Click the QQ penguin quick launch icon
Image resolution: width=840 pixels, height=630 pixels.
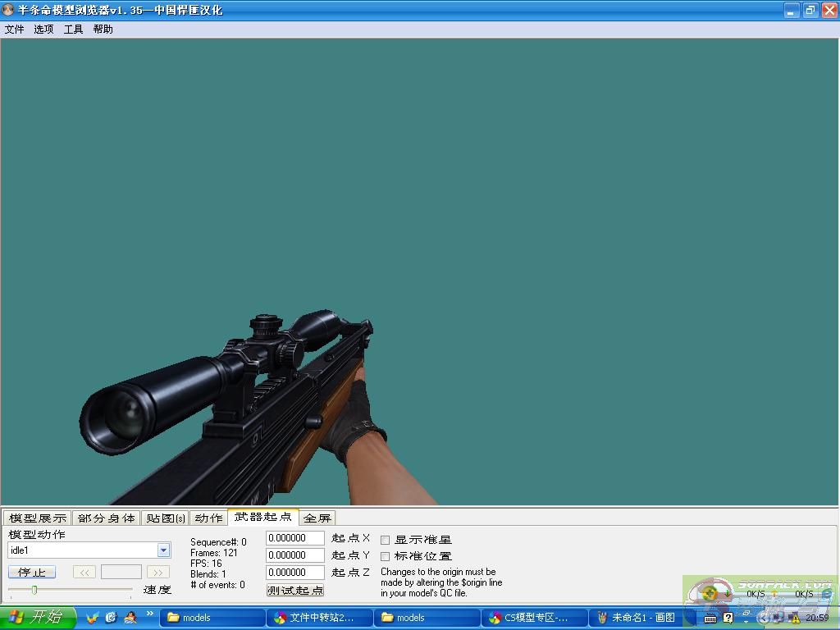pos(130,617)
